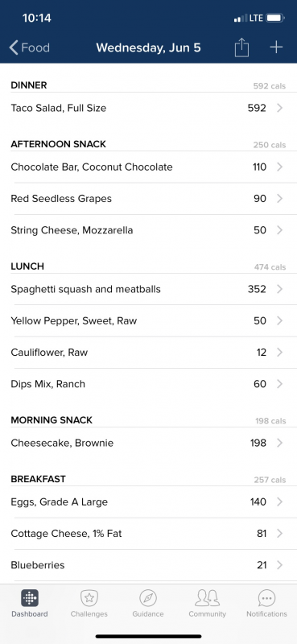This screenshot has width=297, height=644.
Task: Open the Dashboard tab
Action: tap(30, 603)
